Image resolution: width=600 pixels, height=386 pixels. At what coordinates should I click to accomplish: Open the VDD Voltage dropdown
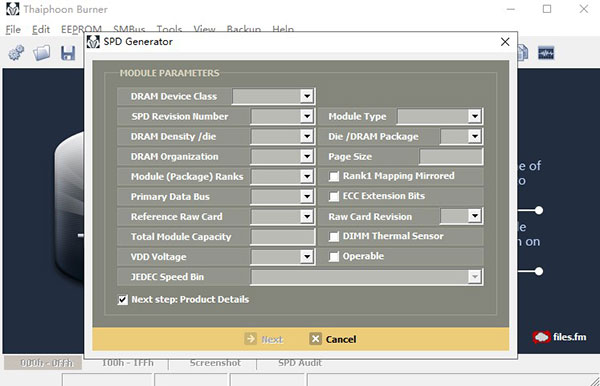click(307, 257)
